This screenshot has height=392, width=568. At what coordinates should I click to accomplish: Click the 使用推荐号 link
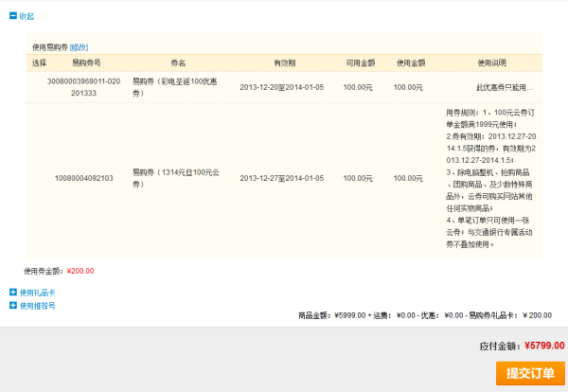pyautogui.click(x=37, y=306)
